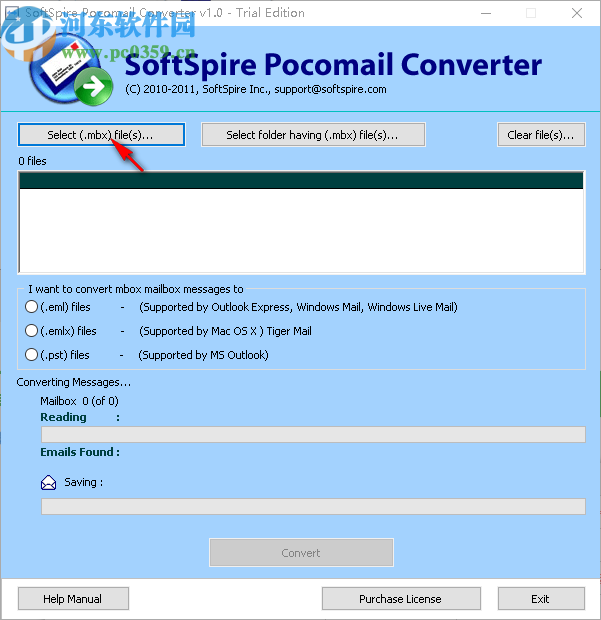This screenshot has height=620, width=601.
Task: Choose the (.emlx) files radio option
Action: tap(31, 331)
